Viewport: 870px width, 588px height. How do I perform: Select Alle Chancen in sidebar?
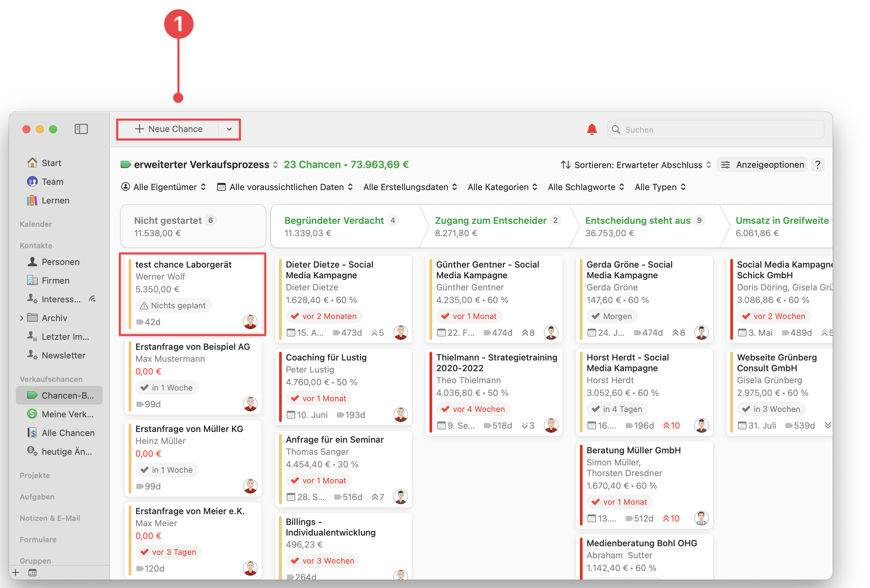tap(68, 433)
